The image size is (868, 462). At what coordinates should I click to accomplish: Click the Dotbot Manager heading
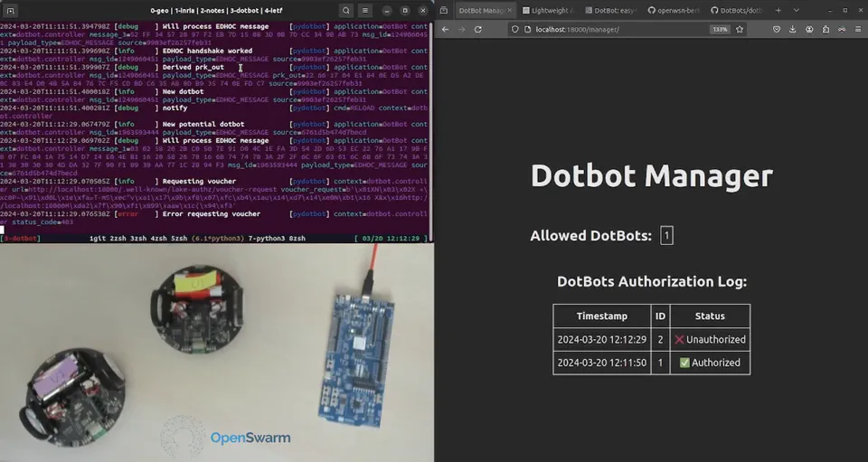click(652, 176)
